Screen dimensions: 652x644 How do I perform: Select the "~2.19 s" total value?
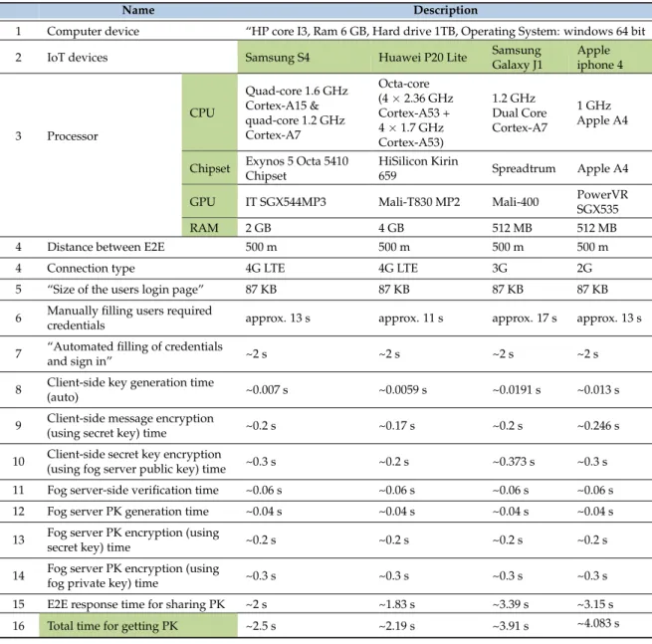point(397,626)
